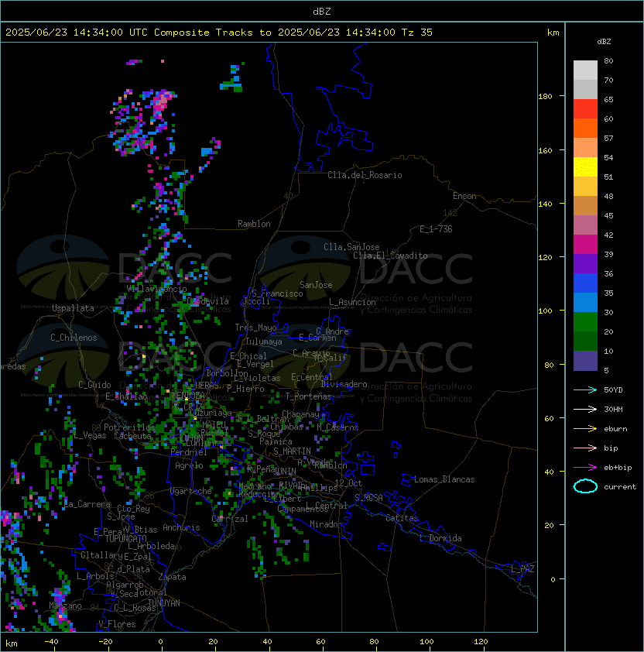644x652 pixels.
Task: Pick the green 20–30 dBZ swatch
Action: click(x=585, y=321)
